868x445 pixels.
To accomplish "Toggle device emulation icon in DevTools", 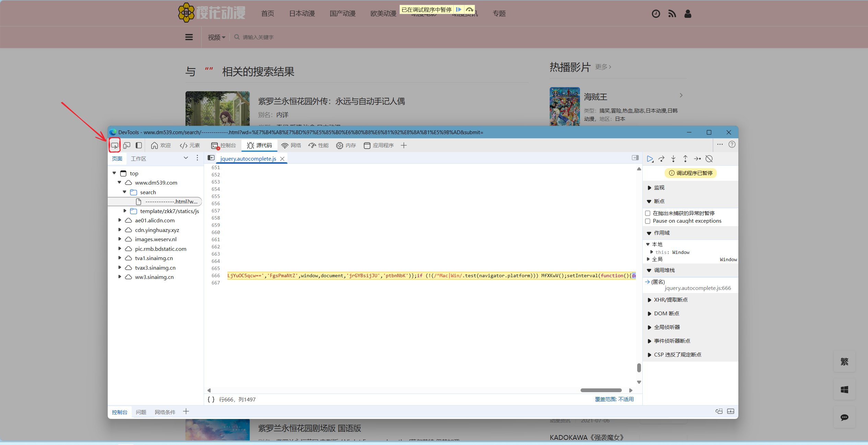I will (127, 145).
